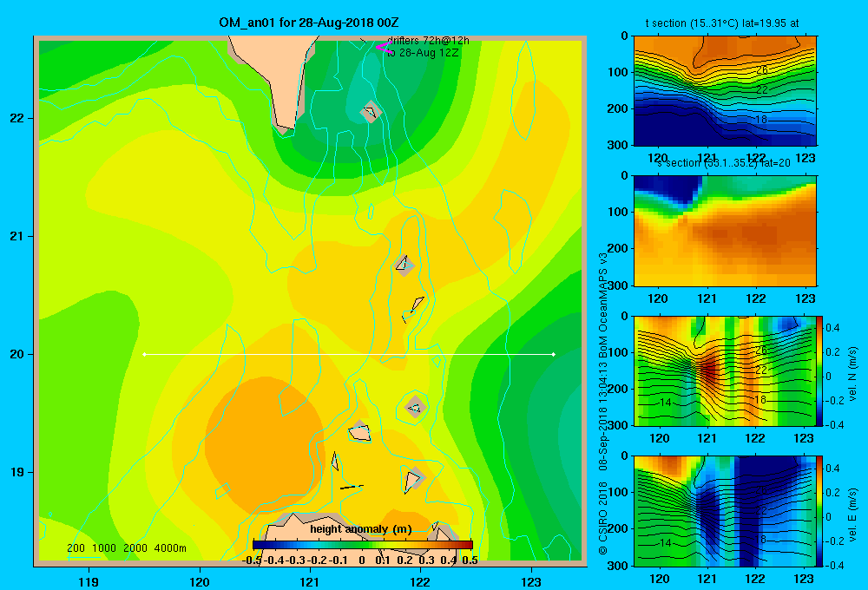
Task: Click the '18' isotherm label in temperature section
Action: tap(760, 119)
